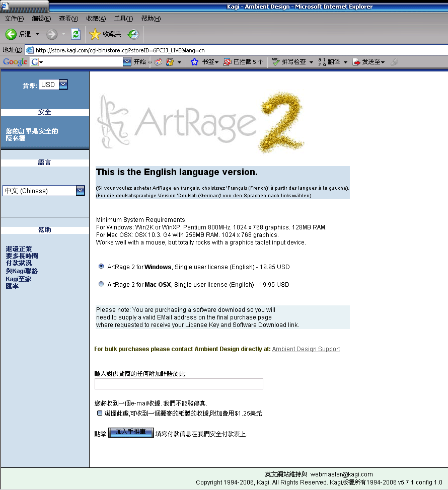This screenshot has width=448, height=490.
Task: Open the 您的訂單是安全的 link
Action: pyautogui.click(x=32, y=131)
